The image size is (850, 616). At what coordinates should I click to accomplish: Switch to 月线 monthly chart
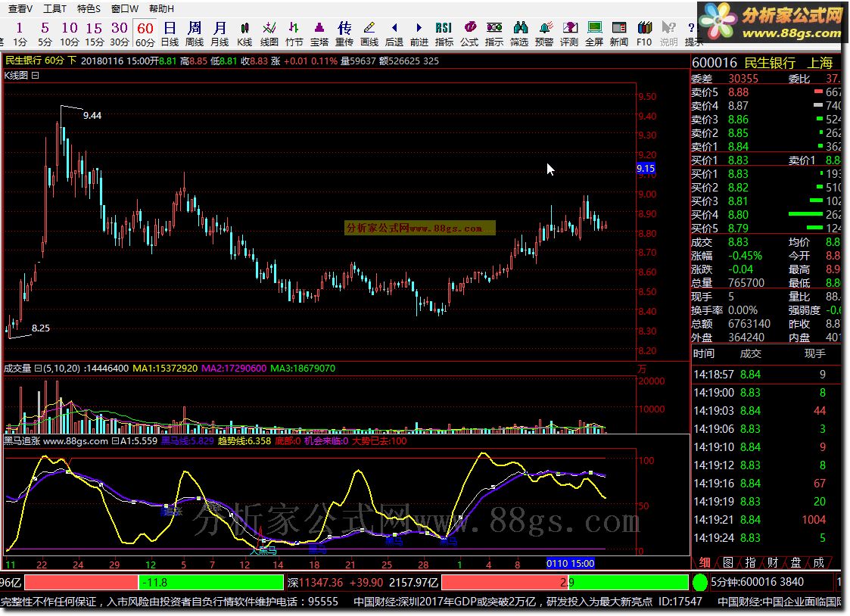(220, 33)
